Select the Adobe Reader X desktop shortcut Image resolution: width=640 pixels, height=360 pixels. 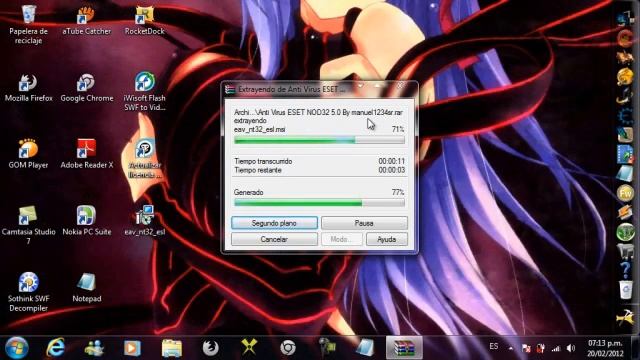(x=87, y=154)
